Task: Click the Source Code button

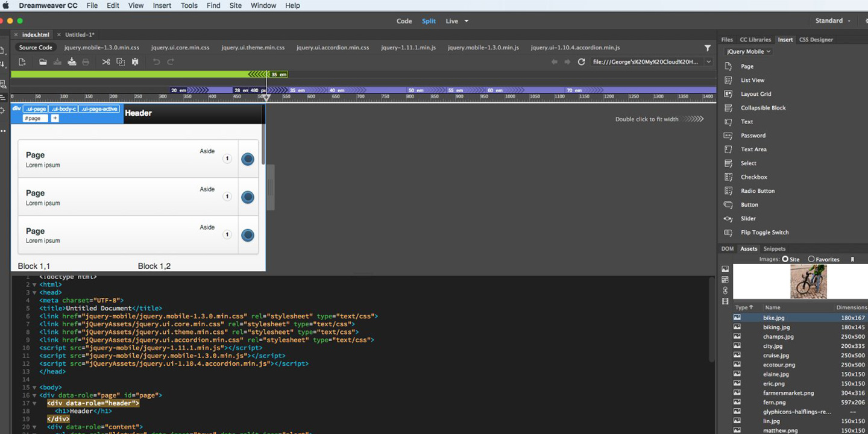Action: click(35, 47)
